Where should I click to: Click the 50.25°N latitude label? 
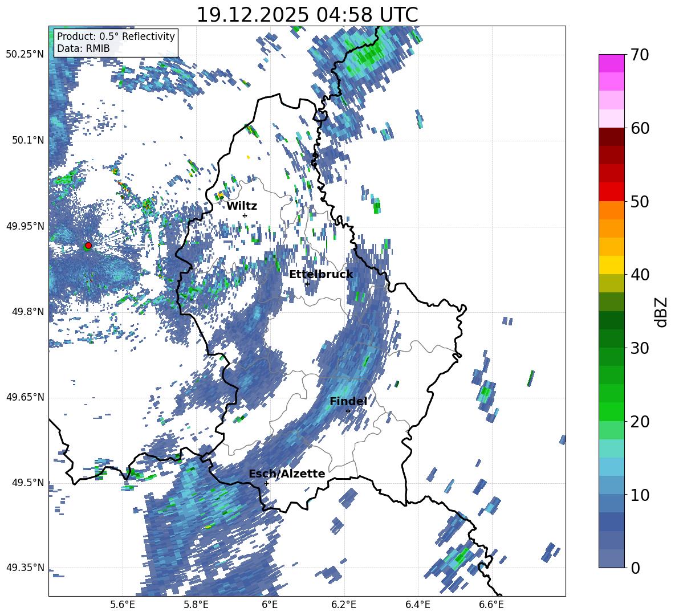tap(25, 55)
